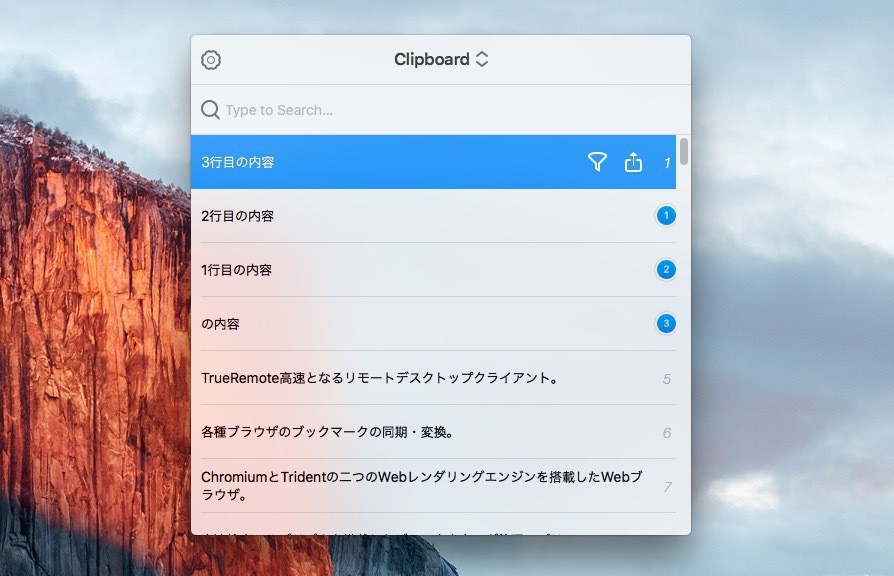This screenshot has height=576, width=894.
Task: Open the Clipboard list switcher dropdown
Action: point(441,59)
